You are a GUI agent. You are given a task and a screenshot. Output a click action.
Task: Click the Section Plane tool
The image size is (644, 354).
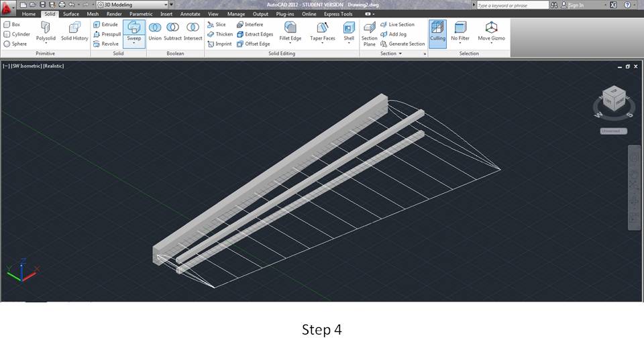tap(369, 34)
